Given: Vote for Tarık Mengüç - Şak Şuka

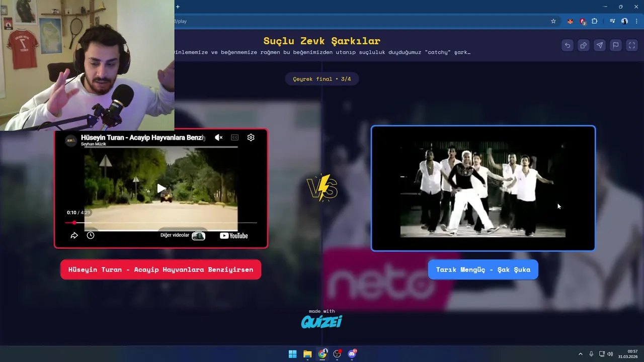Looking at the screenshot, I should coord(483,269).
